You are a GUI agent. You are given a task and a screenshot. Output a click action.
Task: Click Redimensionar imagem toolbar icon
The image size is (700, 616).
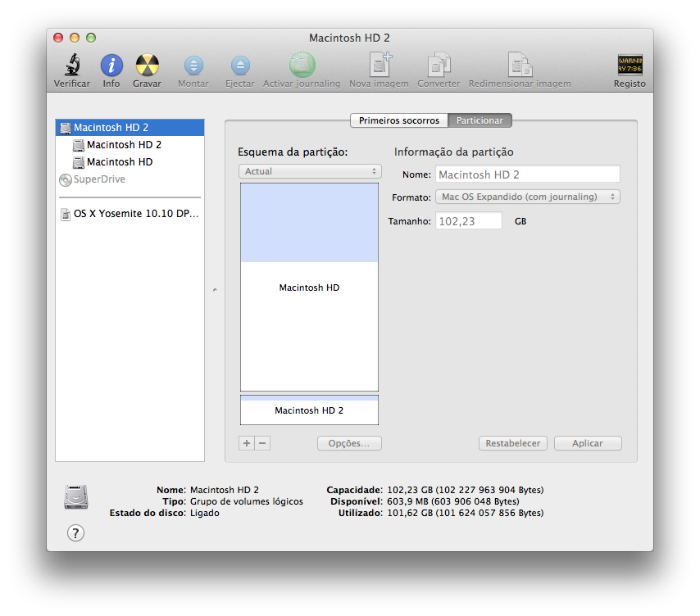point(520,65)
